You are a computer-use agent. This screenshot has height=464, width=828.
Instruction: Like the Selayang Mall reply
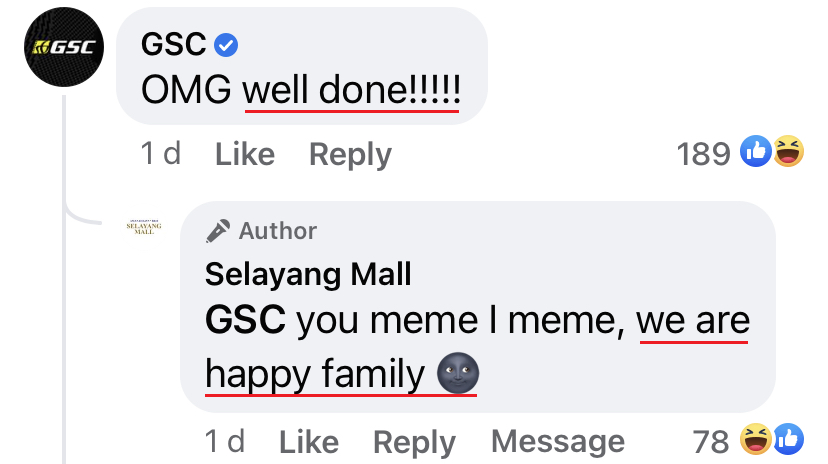click(309, 441)
